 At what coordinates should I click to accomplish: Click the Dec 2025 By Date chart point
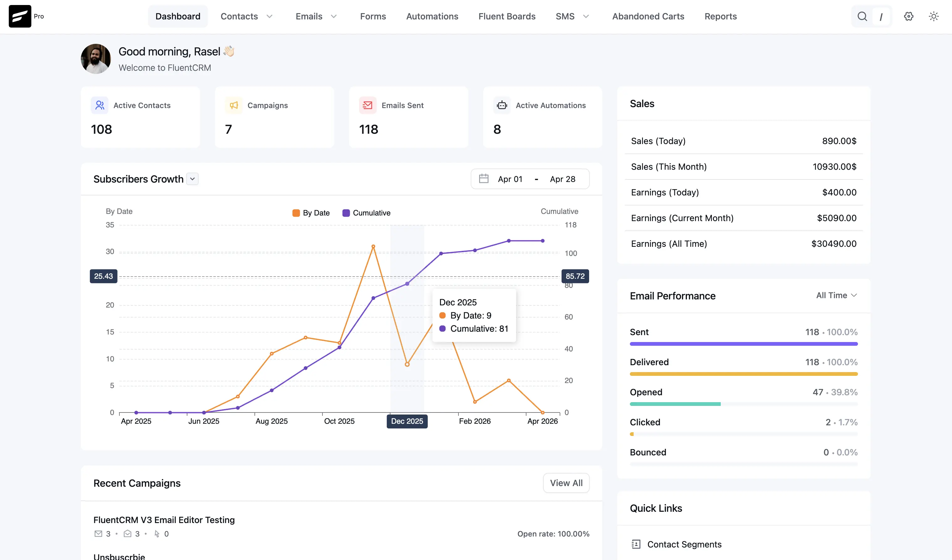[x=407, y=364]
